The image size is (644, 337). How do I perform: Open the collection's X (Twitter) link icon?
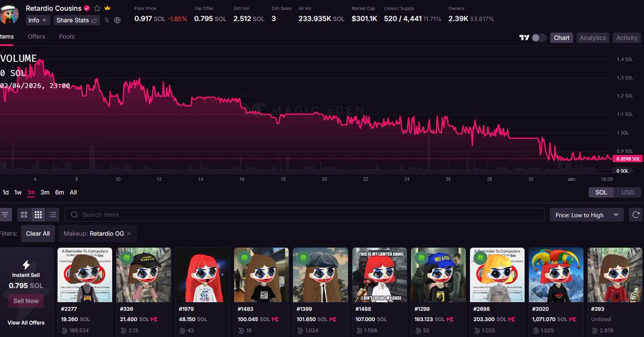107,20
